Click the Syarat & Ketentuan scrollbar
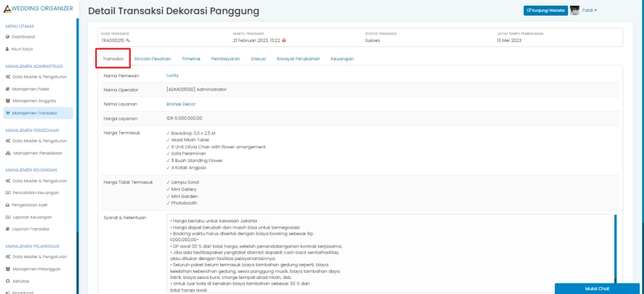 coord(615,251)
